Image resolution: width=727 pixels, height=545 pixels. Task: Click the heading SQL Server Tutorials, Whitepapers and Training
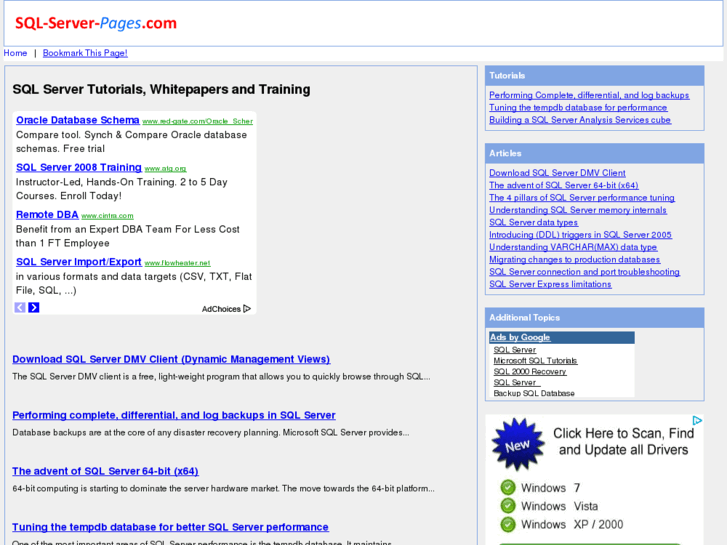pos(161,89)
